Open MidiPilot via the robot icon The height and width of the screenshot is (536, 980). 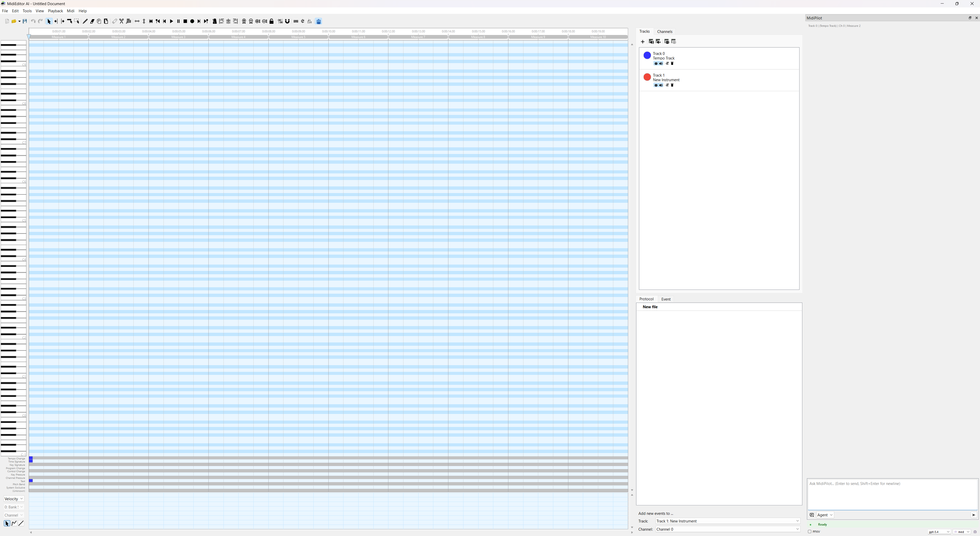pos(319,21)
